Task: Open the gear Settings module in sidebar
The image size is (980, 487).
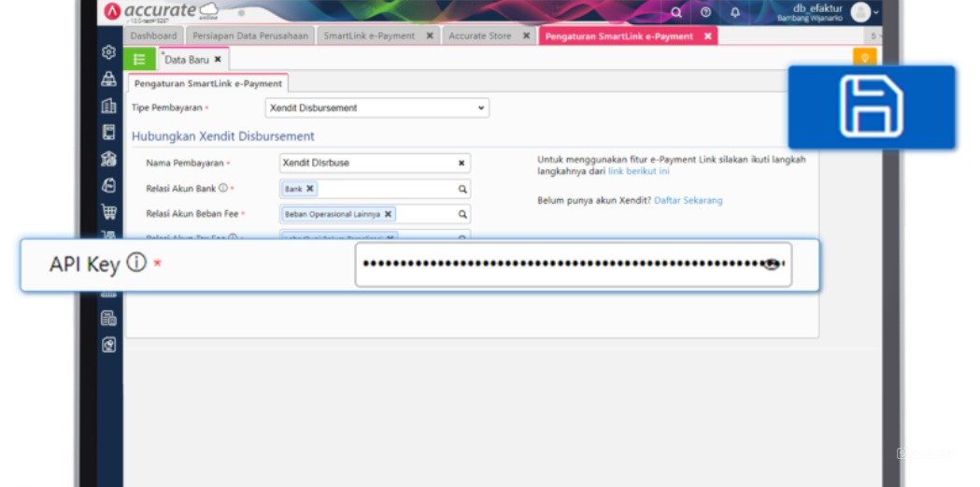Action: click(108, 52)
